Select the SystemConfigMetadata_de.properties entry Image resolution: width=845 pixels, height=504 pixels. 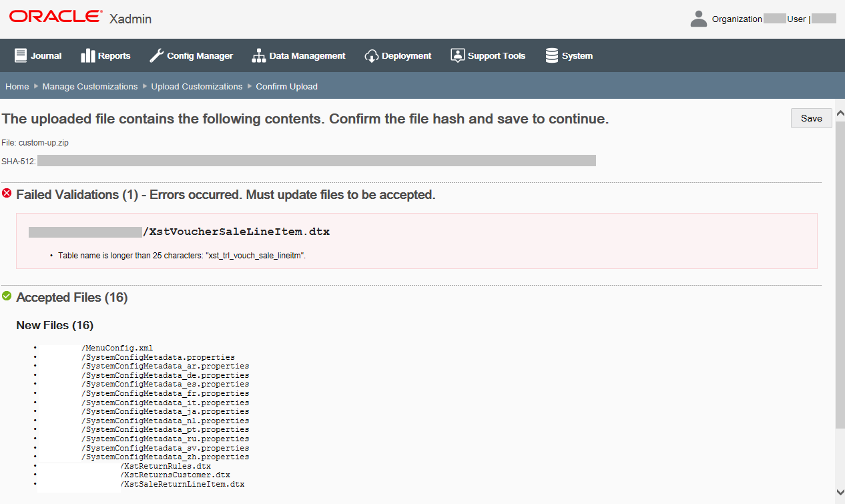(165, 374)
